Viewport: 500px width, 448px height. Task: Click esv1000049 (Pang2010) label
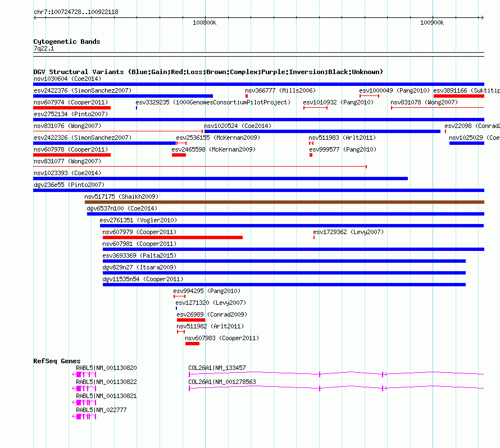click(x=394, y=90)
